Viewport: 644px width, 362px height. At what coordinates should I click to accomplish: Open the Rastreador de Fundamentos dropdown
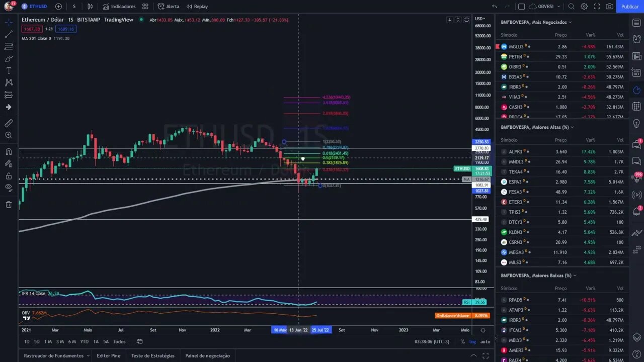pyautogui.click(x=56, y=355)
